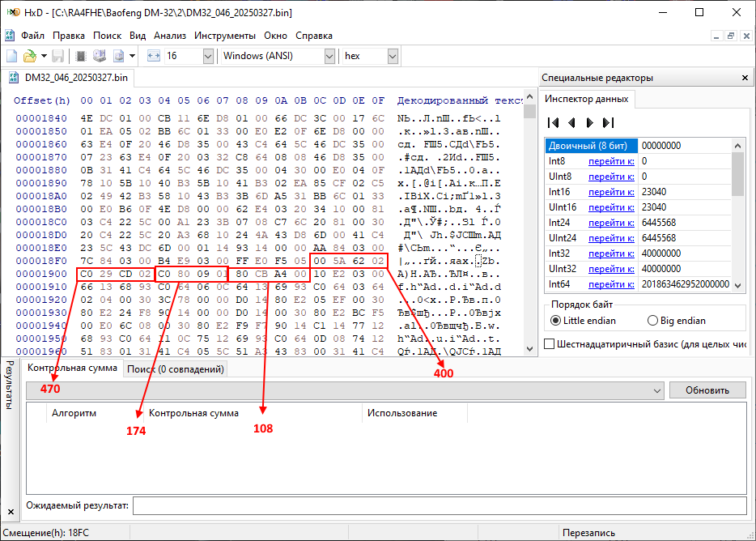Follow the UInt16 перейти к link
Screen dimensions: 756x541
click(611, 207)
